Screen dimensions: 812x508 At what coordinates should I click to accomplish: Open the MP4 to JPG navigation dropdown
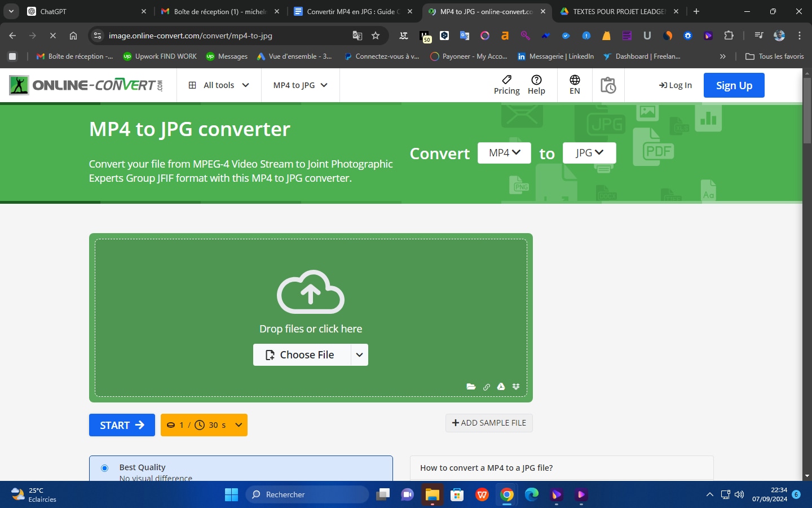pyautogui.click(x=301, y=85)
